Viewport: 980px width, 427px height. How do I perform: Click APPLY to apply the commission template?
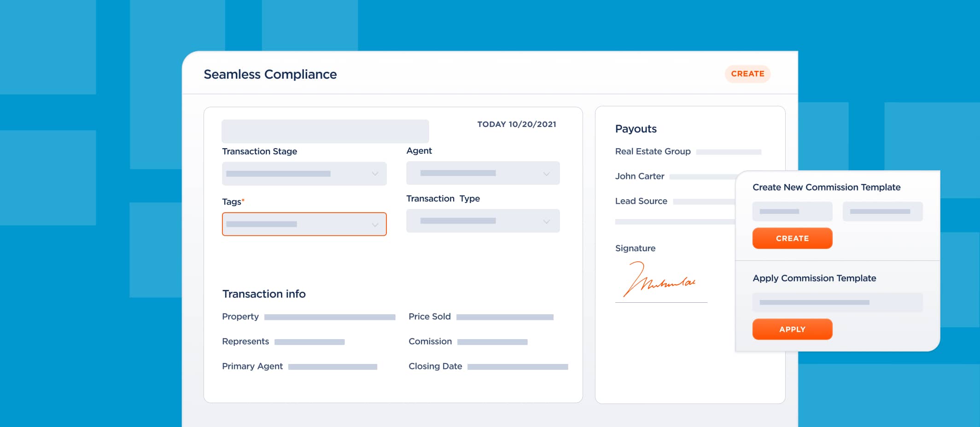[792, 329]
